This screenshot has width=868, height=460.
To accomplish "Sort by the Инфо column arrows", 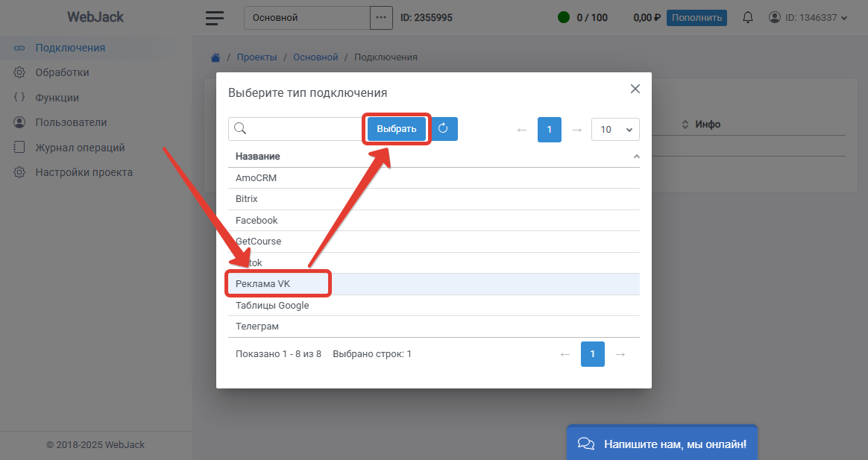I will tap(685, 125).
